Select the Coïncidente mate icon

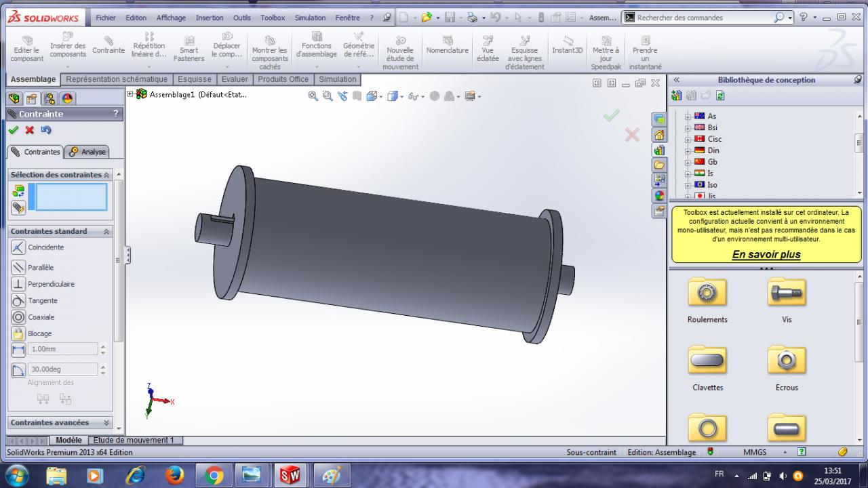click(18, 247)
